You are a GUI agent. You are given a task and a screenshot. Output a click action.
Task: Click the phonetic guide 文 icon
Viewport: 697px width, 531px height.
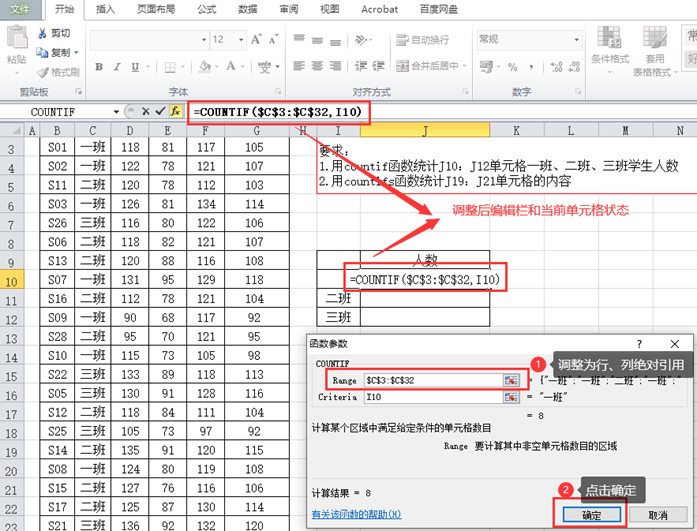click(264, 67)
